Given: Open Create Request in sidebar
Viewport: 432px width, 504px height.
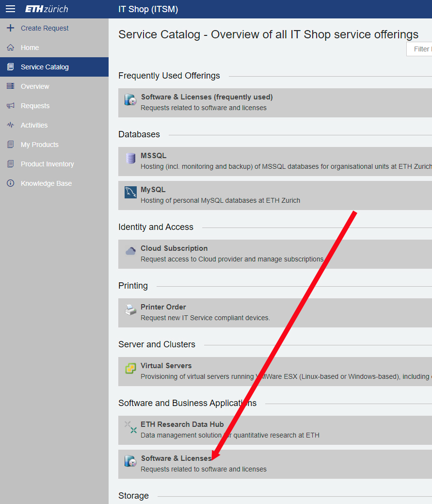Looking at the screenshot, I should [54, 28].
